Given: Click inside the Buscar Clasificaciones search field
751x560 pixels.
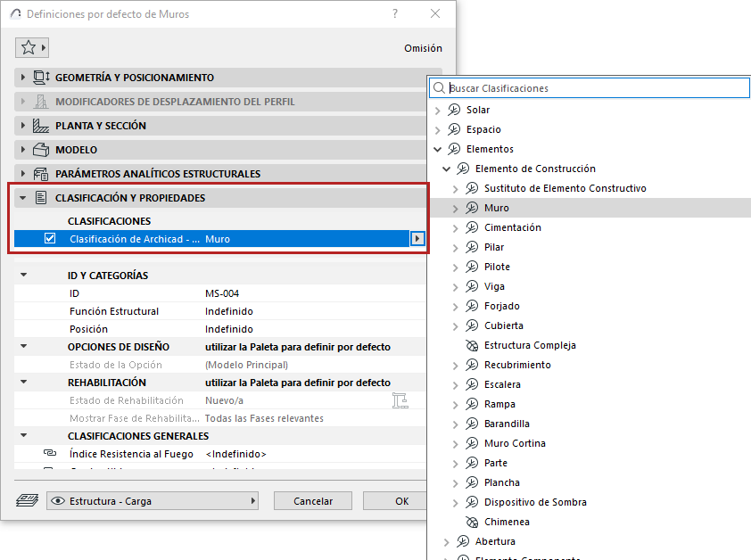Looking at the screenshot, I should (x=590, y=88).
